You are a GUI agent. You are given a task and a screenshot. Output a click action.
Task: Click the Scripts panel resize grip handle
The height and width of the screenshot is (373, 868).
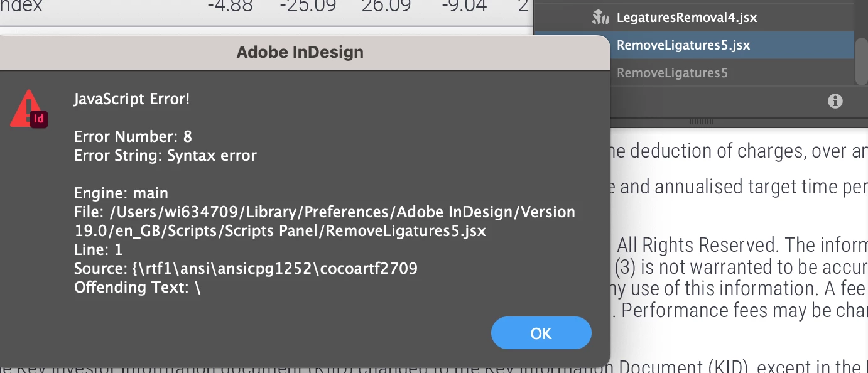pos(702,121)
